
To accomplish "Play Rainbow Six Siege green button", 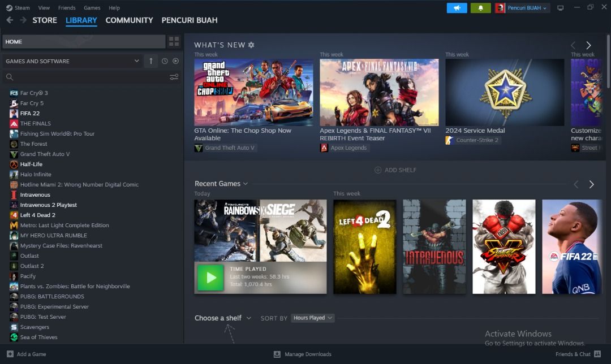I will (210, 278).
